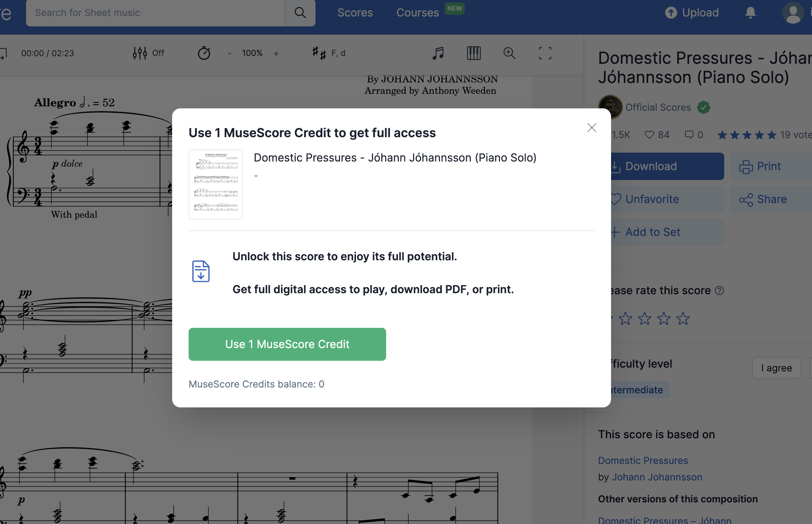Open the Upload page

[692, 13]
